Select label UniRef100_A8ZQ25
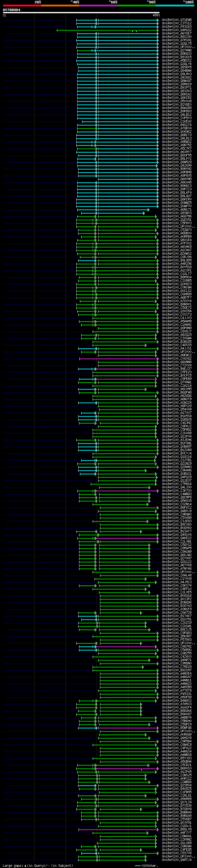197x868 pixels. click(x=177, y=335)
